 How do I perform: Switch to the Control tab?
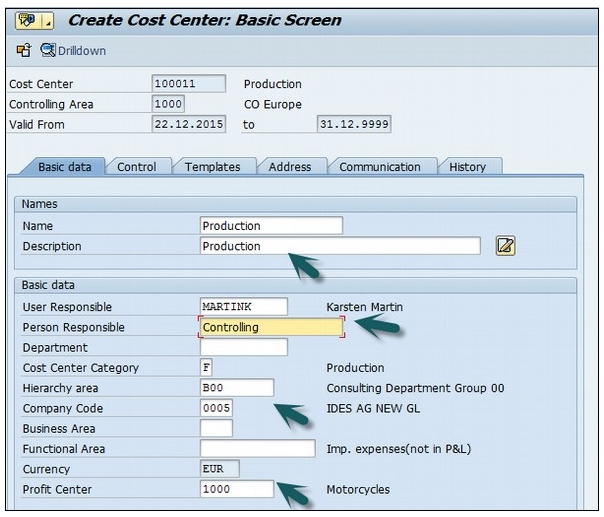(137, 167)
